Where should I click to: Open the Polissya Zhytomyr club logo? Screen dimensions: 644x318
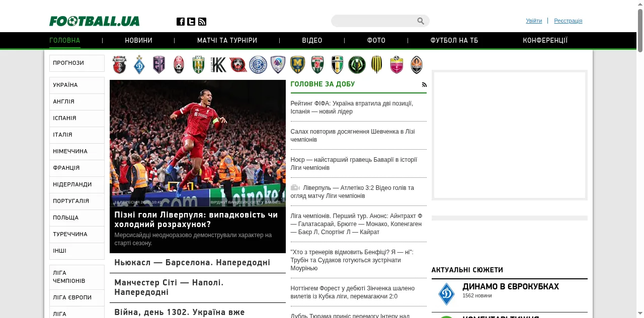coord(357,65)
